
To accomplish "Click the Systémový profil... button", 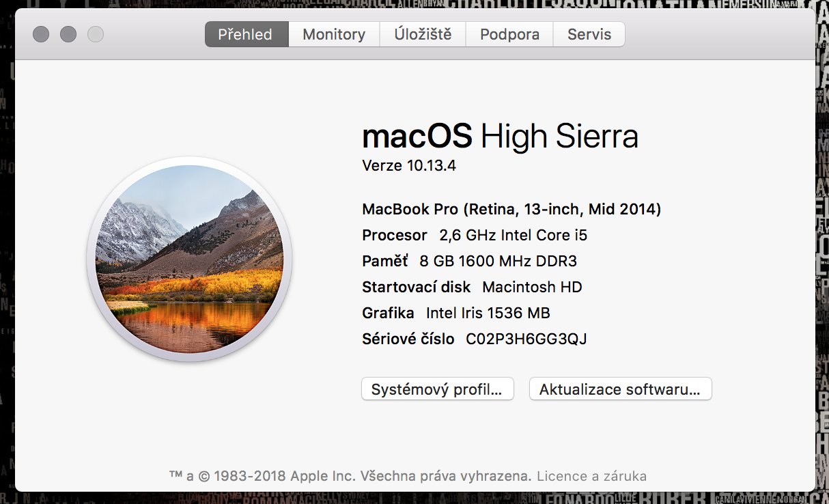I will coord(437,389).
